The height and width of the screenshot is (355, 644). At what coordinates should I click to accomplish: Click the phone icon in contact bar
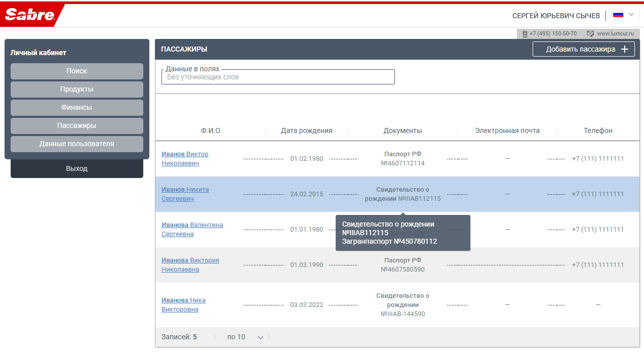(x=525, y=34)
